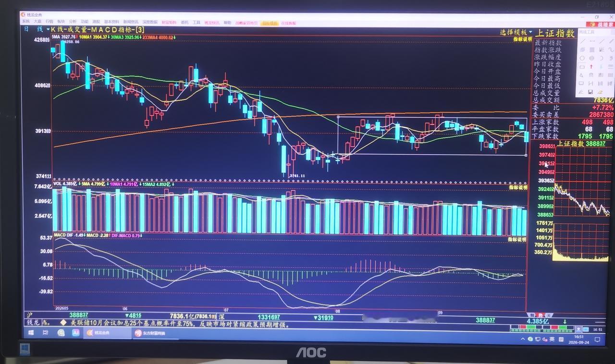Select the rectangle drawing tool
The height and width of the screenshot is (364, 615).
point(582,67)
